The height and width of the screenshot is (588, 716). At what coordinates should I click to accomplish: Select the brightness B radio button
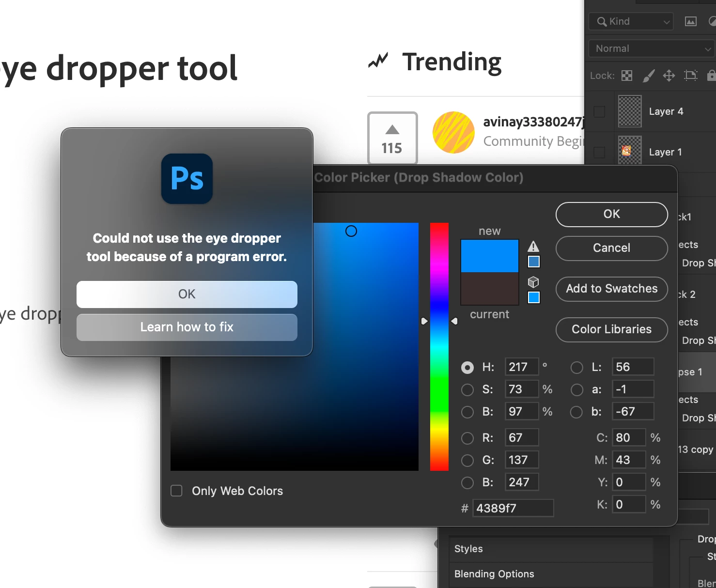tap(467, 412)
